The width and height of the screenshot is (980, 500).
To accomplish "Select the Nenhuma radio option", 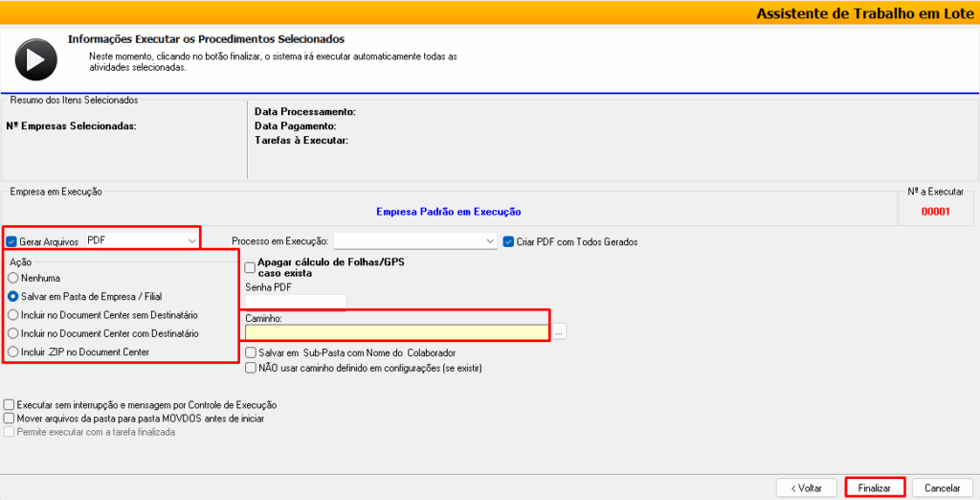I will click(12, 278).
